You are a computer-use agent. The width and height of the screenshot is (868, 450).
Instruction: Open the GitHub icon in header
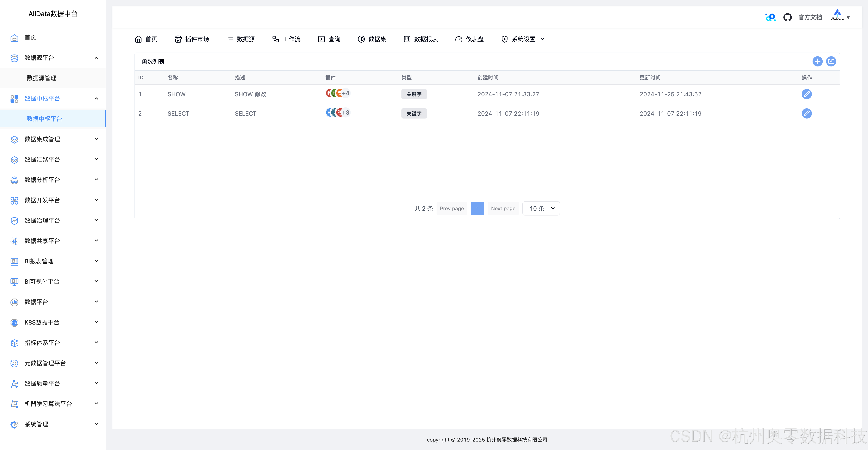[x=787, y=17]
